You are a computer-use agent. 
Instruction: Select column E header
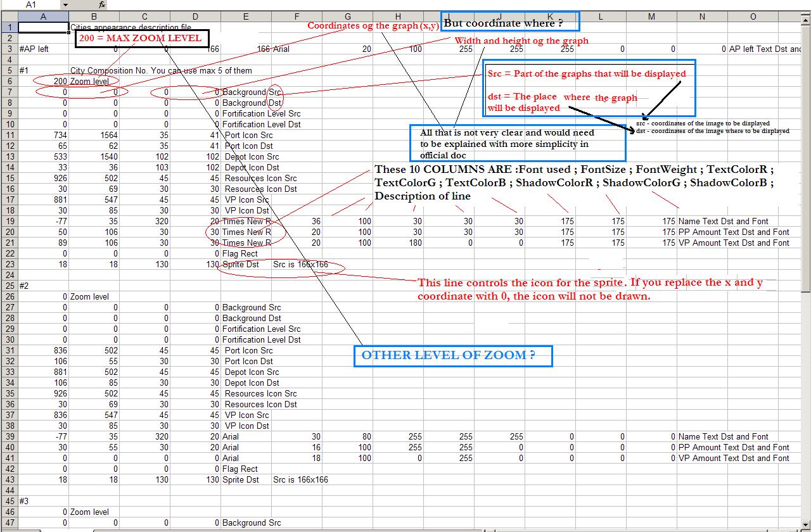[246, 16]
